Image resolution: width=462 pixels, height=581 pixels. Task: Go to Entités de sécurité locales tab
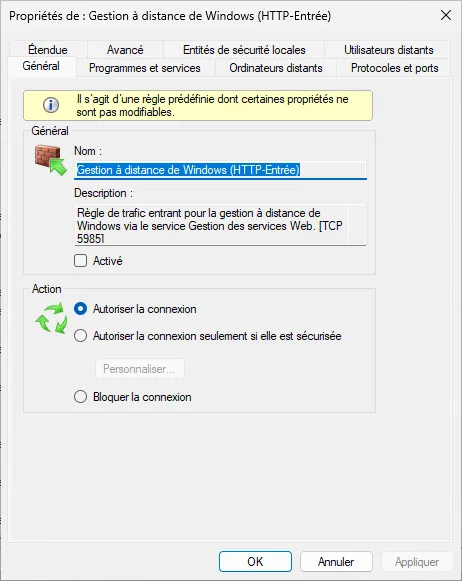[244, 50]
